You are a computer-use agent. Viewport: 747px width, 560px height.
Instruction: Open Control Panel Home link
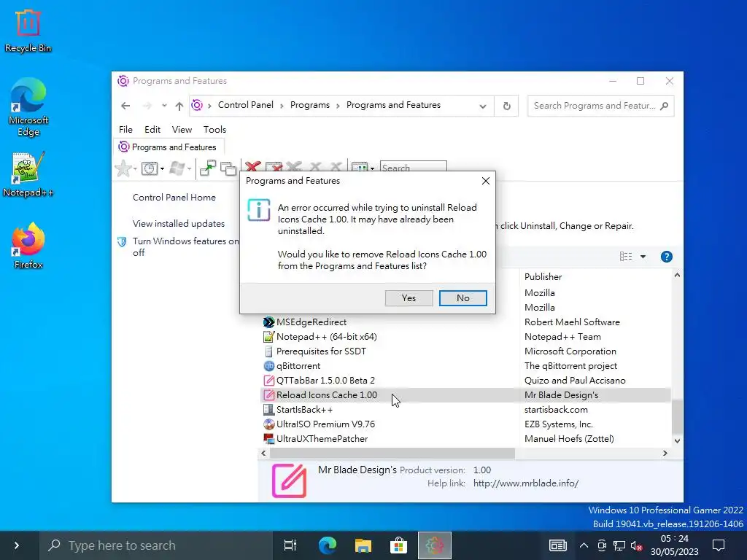coord(174,197)
